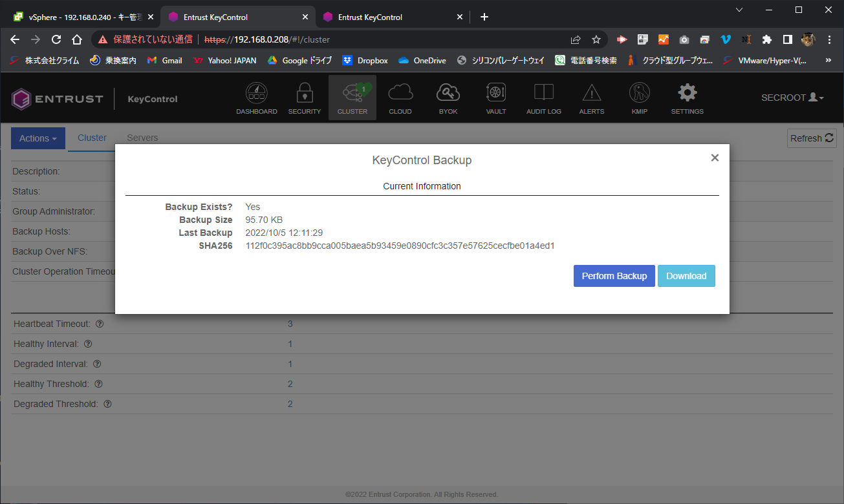Switch to the Cluster tab
Image resolution: width=844 pixels, height=504 pixels.
[x=92, y=138]
